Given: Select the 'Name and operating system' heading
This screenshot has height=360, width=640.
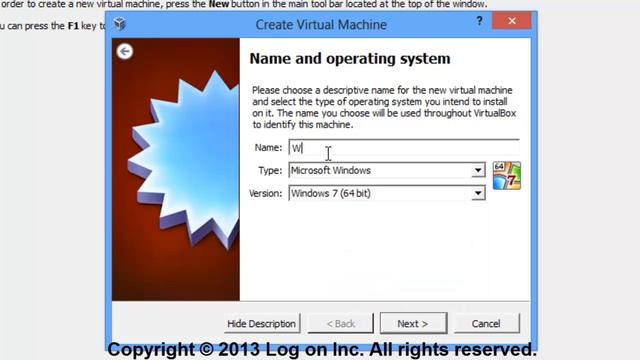Looking at the screenshot, I should coord(350,59).
